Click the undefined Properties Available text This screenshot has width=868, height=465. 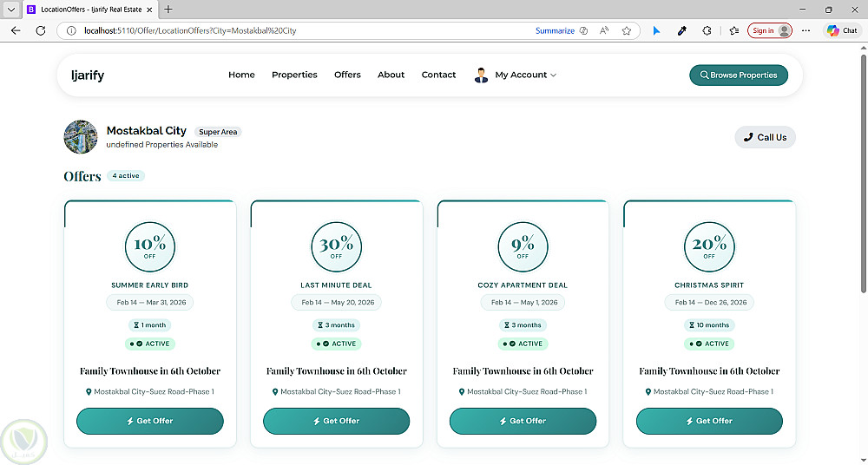(162, 145)
